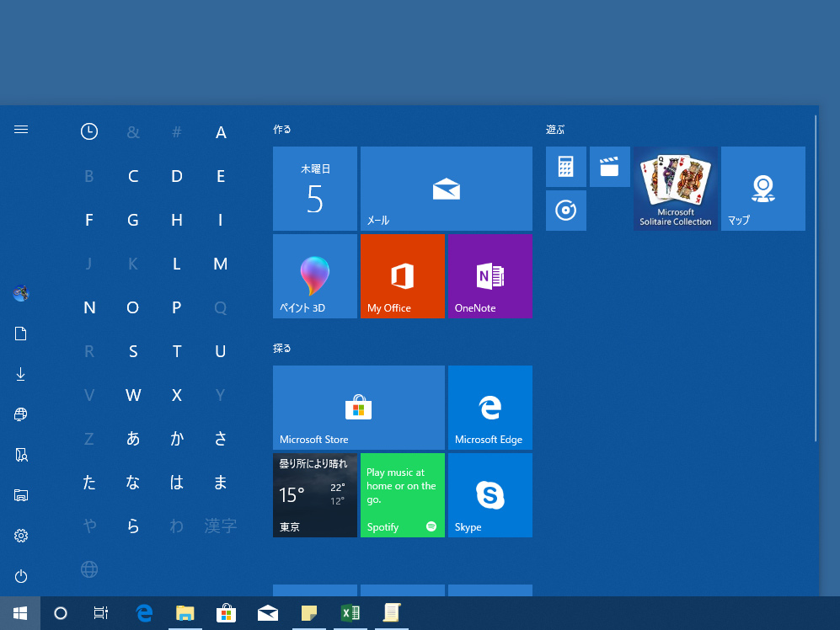Screen dimensions: 840x630
Task: Open the マップ (Maps) tile
Action: [x=762, y=189]
